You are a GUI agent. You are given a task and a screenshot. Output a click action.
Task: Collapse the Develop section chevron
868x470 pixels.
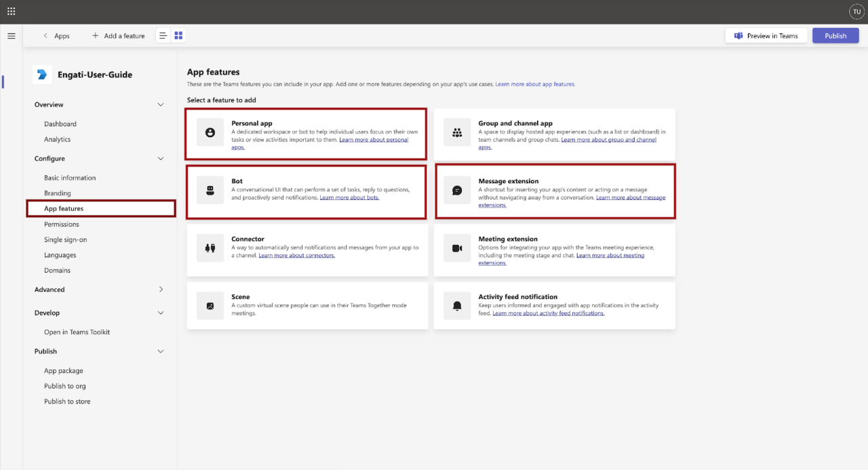[x=161, y=313]
